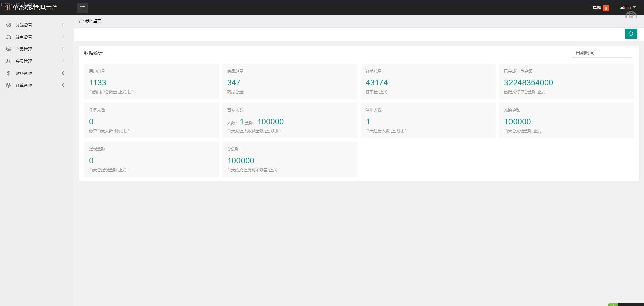Expand the 财务管理 chevron arrow

click(x=63, y=73)
